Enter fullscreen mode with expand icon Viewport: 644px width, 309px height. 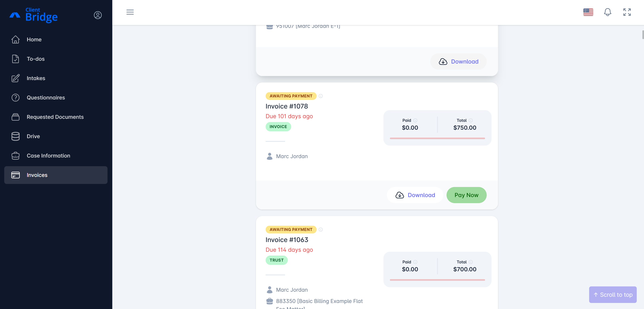click(627, 12)
